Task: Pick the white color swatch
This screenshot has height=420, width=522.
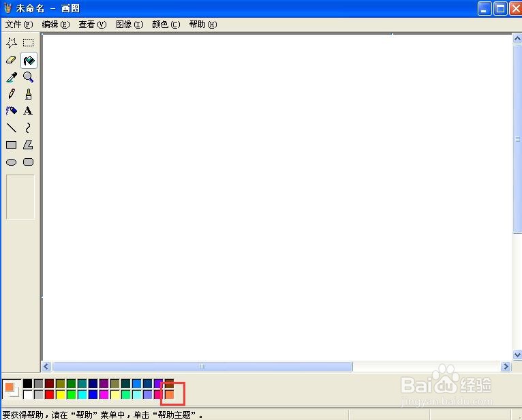Action: pos(28,395)
